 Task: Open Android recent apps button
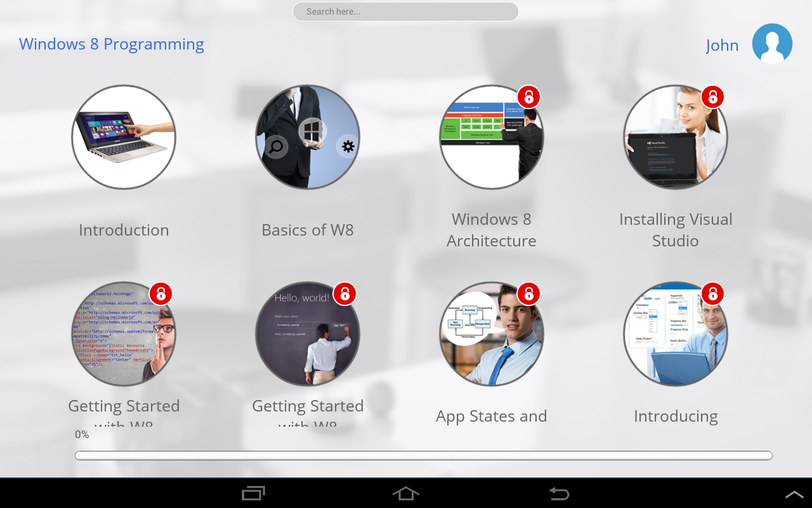click(x=254, y=493)
